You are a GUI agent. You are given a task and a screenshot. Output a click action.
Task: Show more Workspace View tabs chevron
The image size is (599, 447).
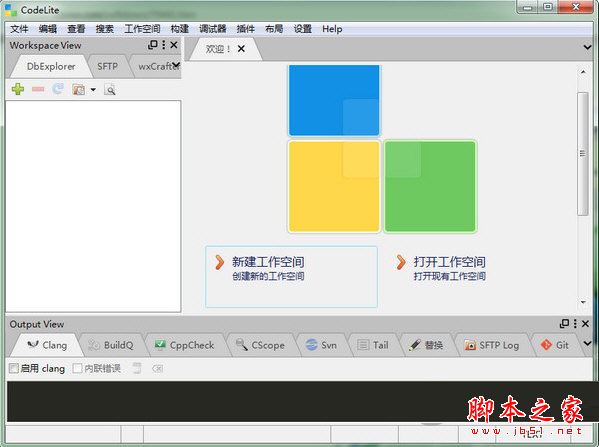tap(176, 64)
